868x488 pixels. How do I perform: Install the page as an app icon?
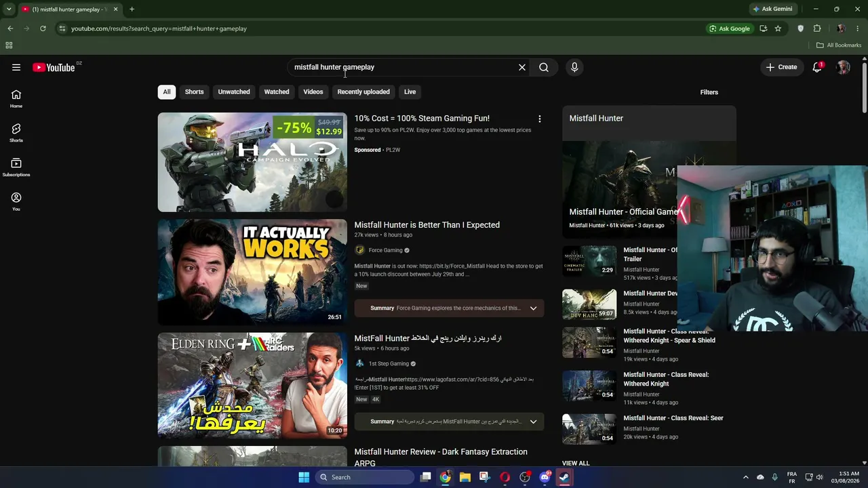[x=764, y=28]
